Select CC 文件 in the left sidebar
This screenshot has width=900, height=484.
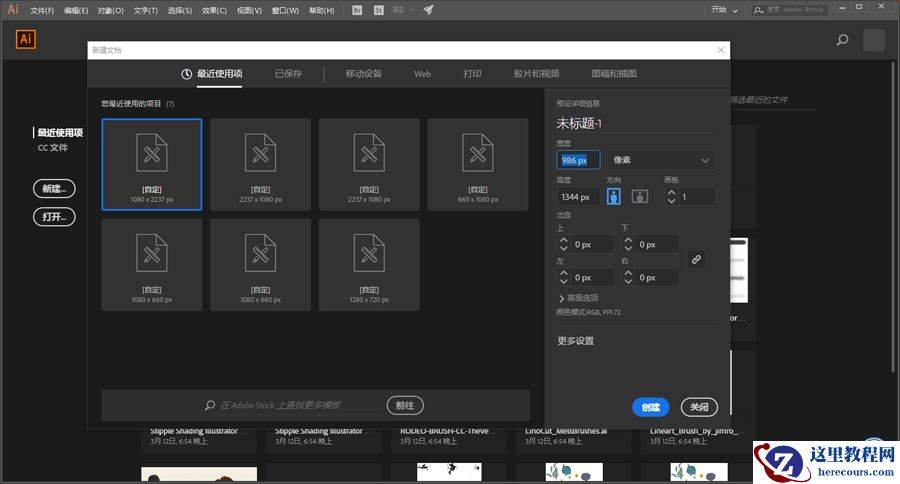pos(53,148)
